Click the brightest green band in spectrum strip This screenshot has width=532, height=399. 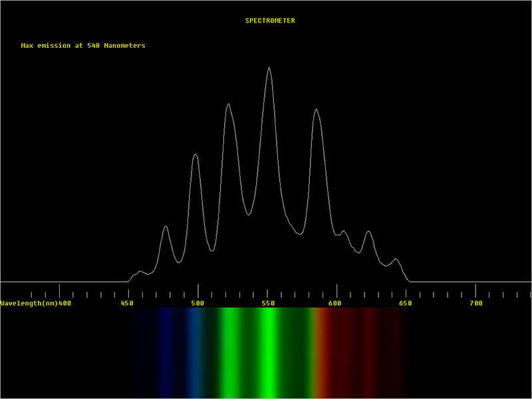pyautogui.click(x=269, y=352)
